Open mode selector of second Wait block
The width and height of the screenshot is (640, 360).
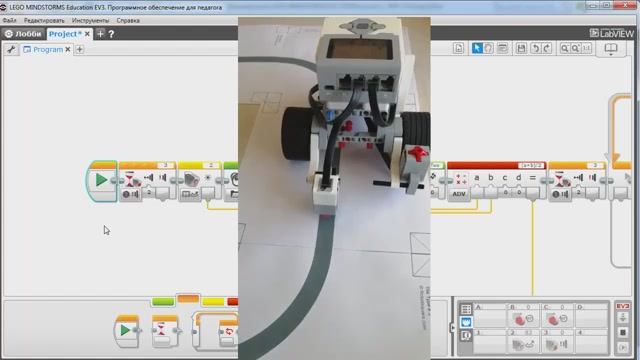[561, 195]
